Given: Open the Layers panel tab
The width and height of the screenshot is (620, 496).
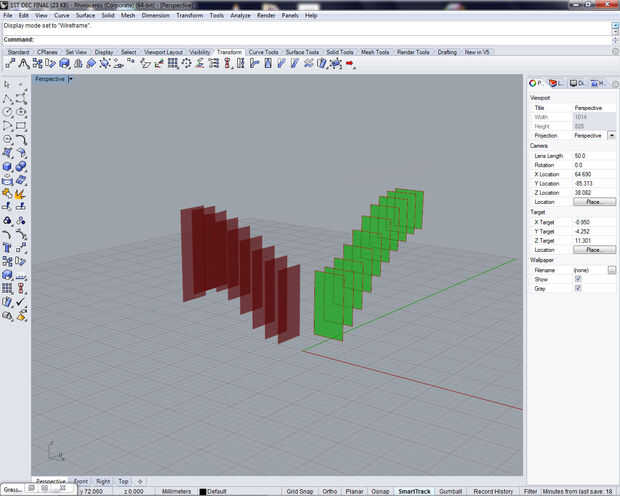Looking at the screenshot, I should click(556, 83).
